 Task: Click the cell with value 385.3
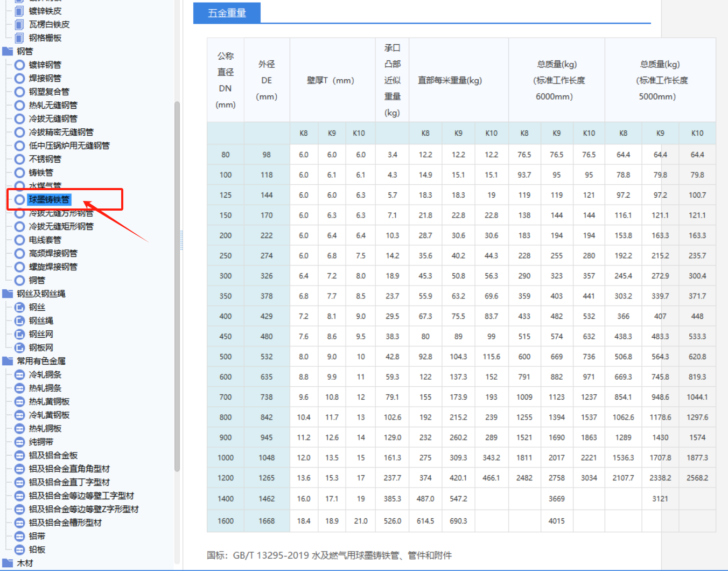[393, 499]
